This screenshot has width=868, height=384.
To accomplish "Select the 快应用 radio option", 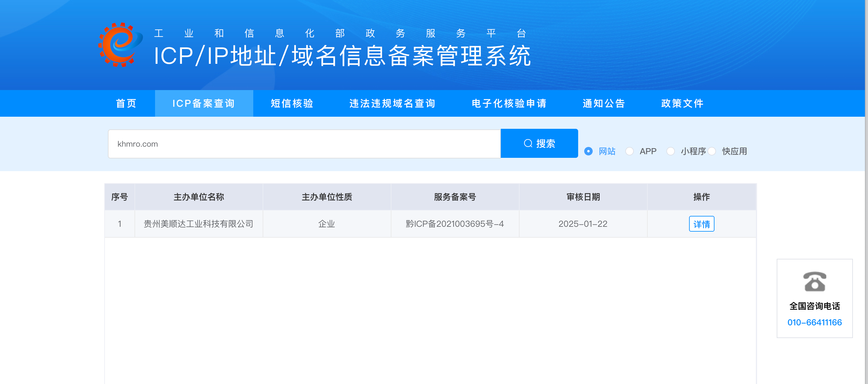I will pyautogui.click(x=712, y=151).
